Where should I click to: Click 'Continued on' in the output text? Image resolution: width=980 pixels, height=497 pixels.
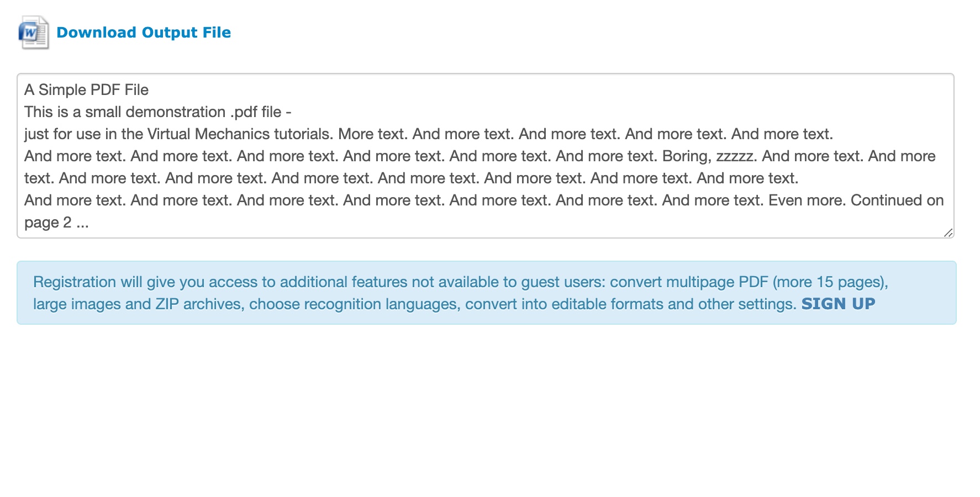click(x=897, y=200)
